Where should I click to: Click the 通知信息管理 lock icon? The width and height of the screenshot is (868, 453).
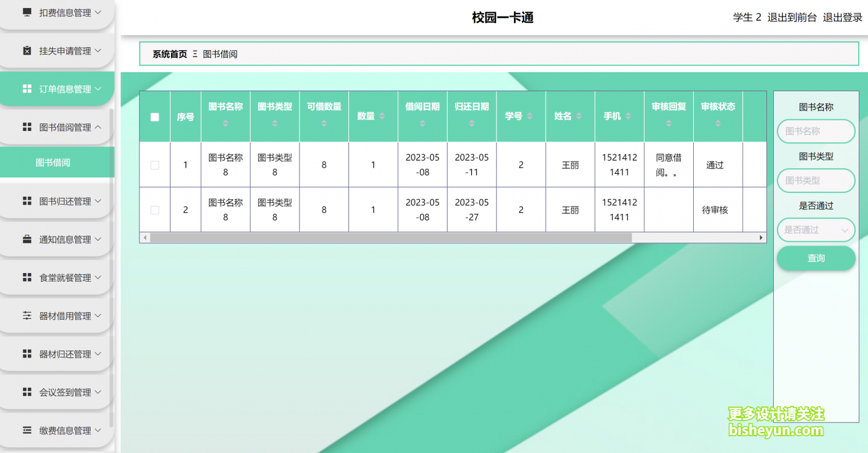point(26,239)
